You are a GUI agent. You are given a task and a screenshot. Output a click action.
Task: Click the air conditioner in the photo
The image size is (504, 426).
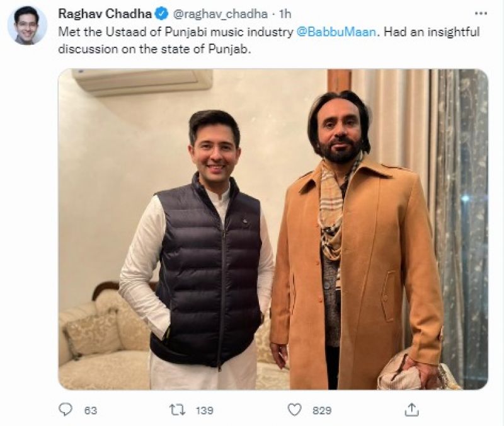(142, 82)
